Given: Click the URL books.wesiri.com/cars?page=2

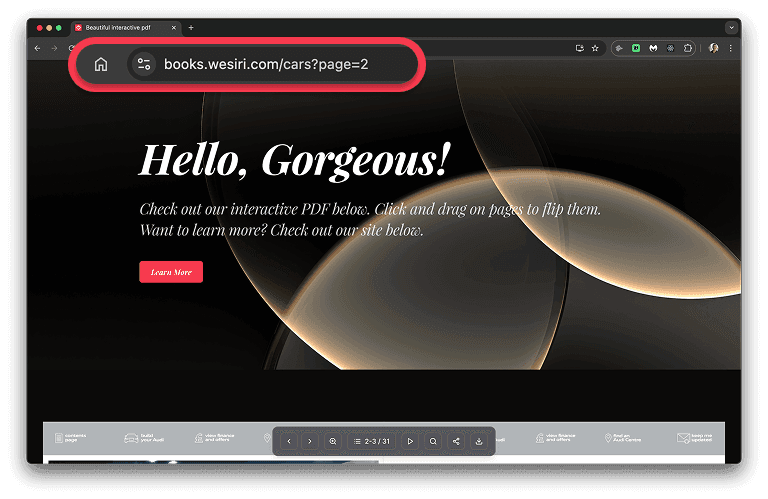Looking at the screenshot, I should click(x=266, y=65).
